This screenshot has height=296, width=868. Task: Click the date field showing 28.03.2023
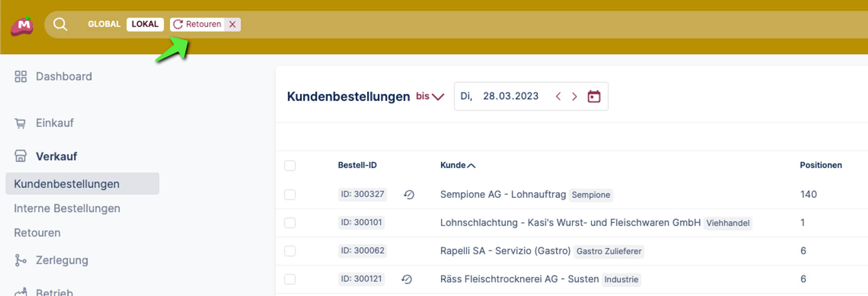point(510,96)
